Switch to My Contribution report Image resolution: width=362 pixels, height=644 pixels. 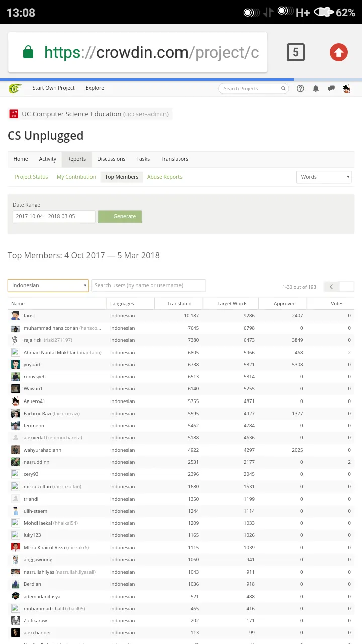[76, 177]
